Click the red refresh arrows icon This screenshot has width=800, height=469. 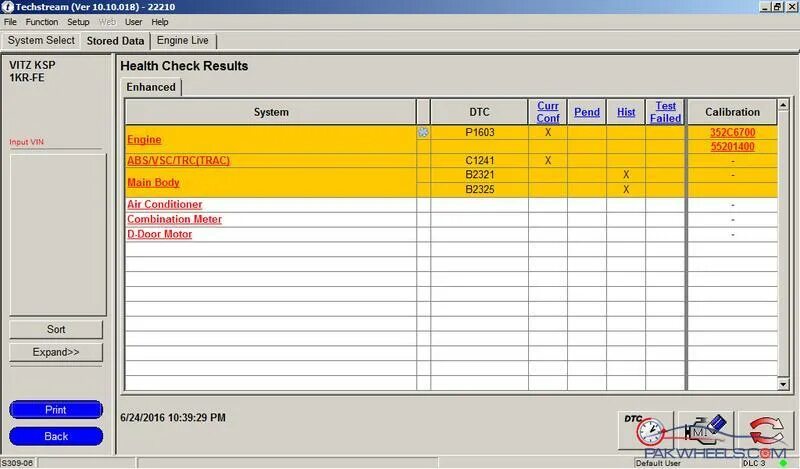coord(766,430)
